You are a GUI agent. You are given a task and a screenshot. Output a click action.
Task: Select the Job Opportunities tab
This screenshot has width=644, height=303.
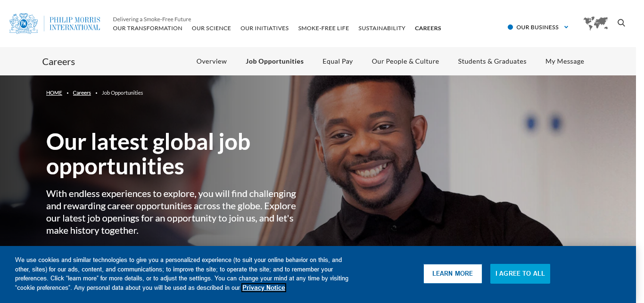(275, 61)
